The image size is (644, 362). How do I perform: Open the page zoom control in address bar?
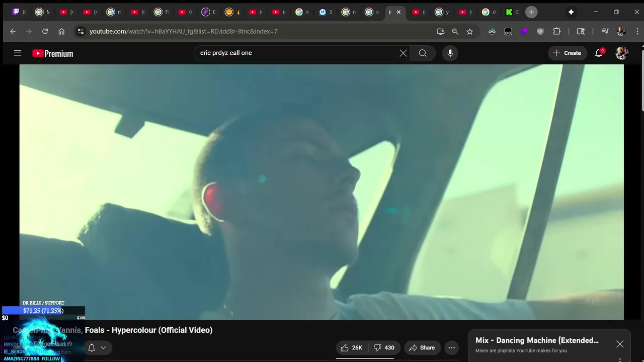455,31
